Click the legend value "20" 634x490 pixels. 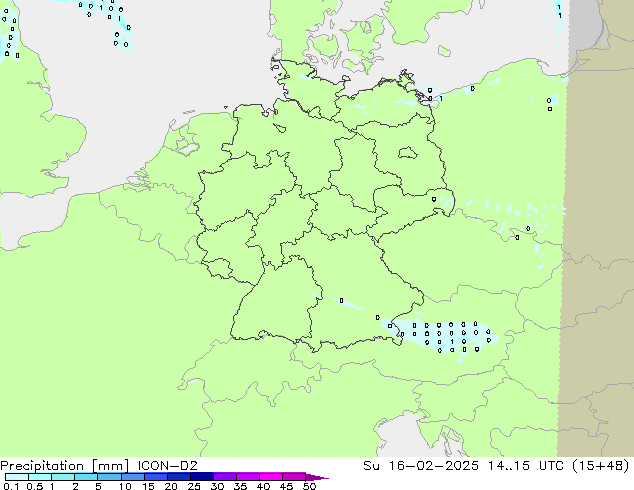coord(171,486)
